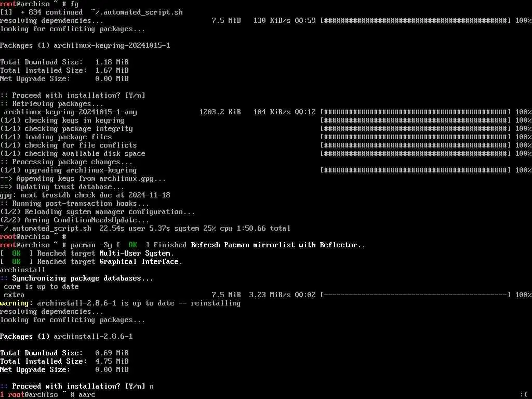Click ':: Processing package changes...' line

(x=66, y=162)
